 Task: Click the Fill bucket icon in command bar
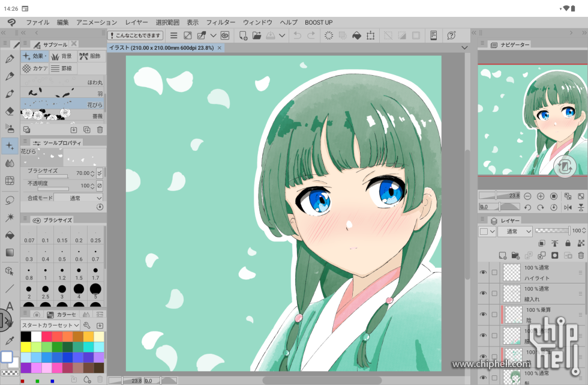356,35
